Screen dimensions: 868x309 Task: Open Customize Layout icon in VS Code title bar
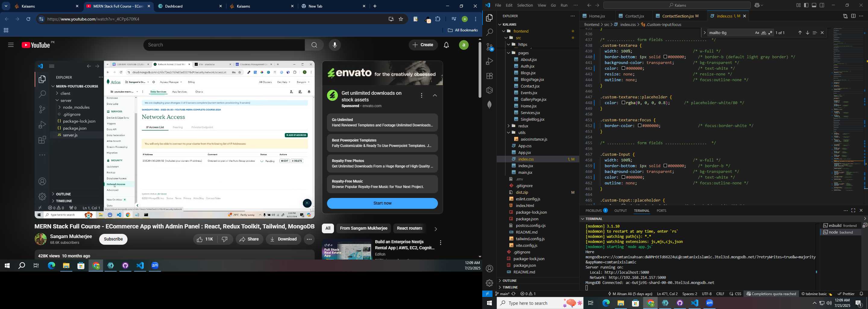pos(798,5)
